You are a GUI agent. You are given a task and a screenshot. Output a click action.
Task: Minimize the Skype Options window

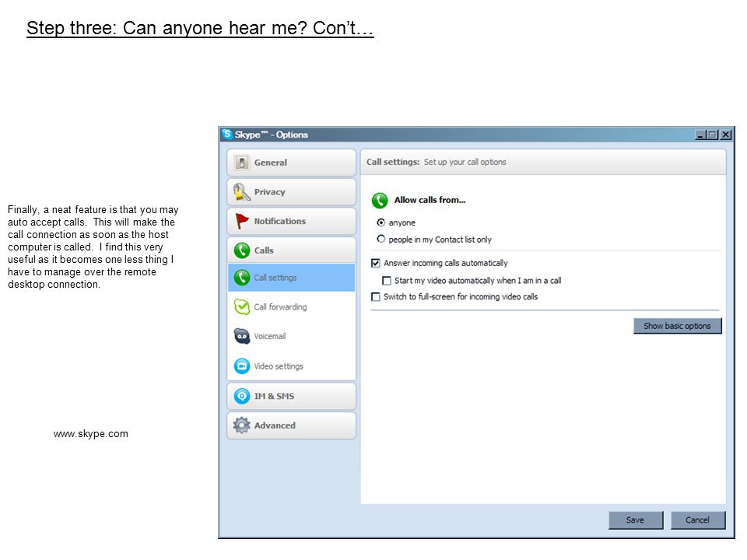700,135
